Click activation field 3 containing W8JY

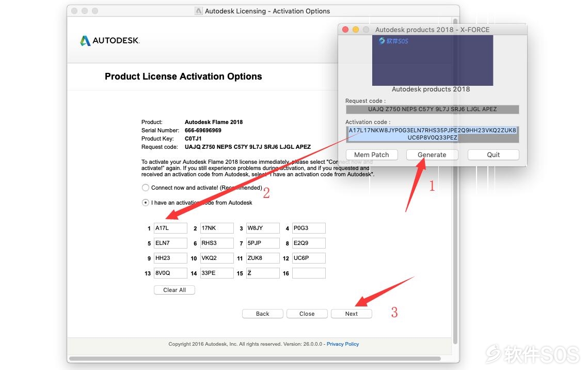[x=263, y=228]
